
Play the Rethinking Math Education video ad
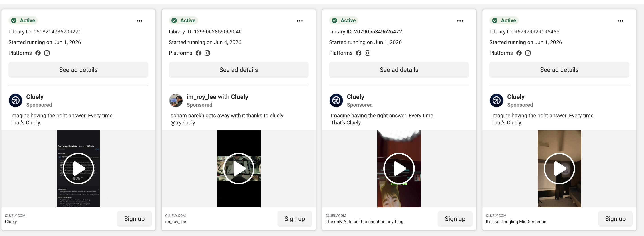[x=78, y=169]
